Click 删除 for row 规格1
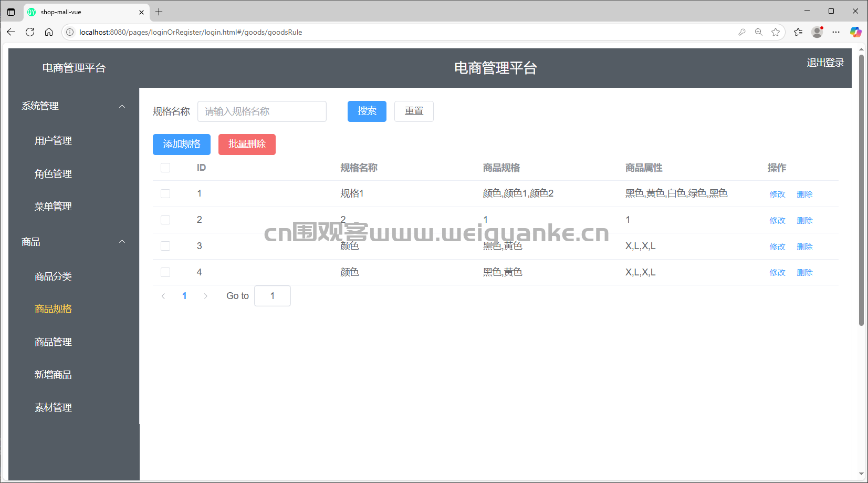868x483 pixels. [x=804, y=194]
